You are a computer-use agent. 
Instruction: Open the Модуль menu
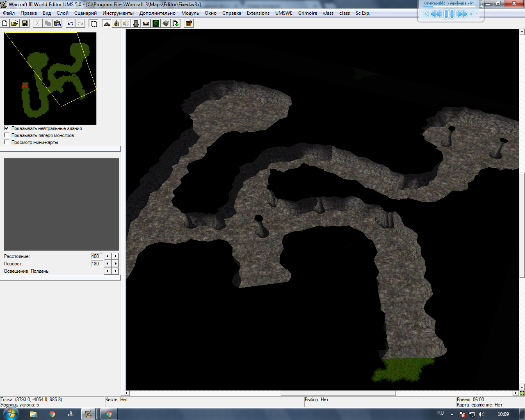[190, 13]
